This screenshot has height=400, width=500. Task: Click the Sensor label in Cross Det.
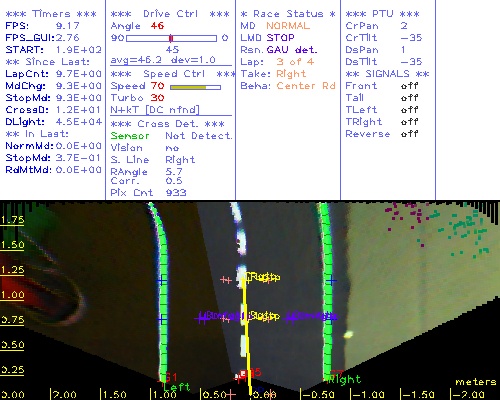(130, 136)
